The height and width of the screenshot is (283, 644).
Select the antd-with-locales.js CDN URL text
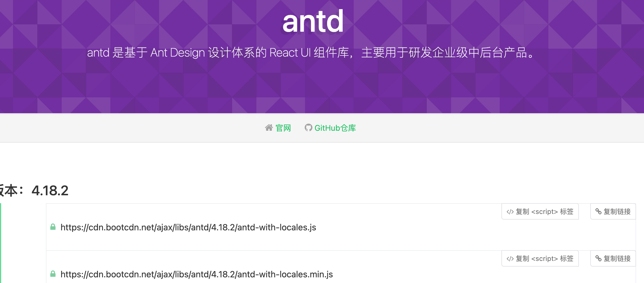[188, 228]
